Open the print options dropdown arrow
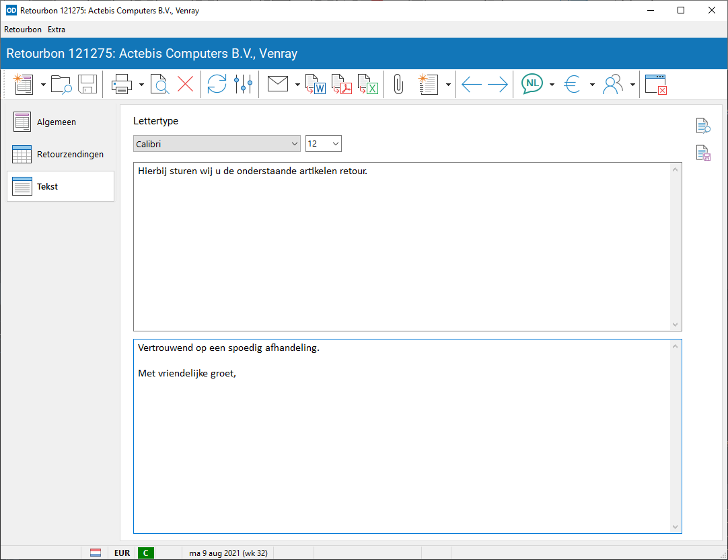728x560 pixels. pos(141,85)
